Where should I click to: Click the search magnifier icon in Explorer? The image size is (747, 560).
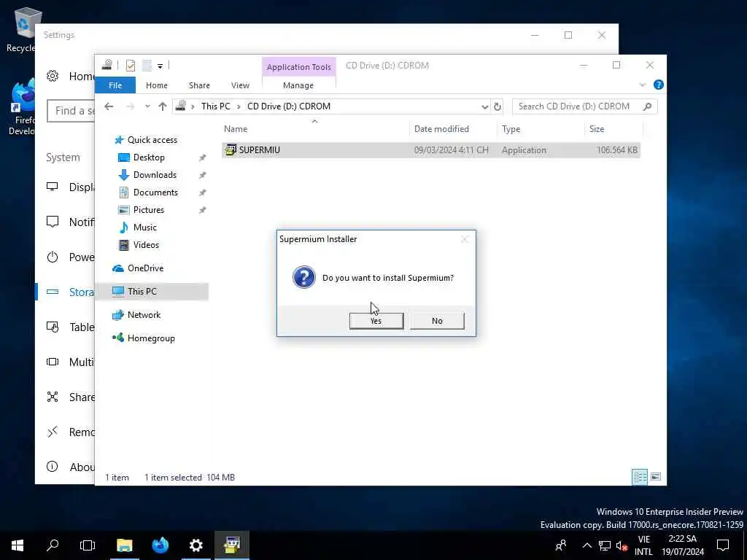[647, 106]
